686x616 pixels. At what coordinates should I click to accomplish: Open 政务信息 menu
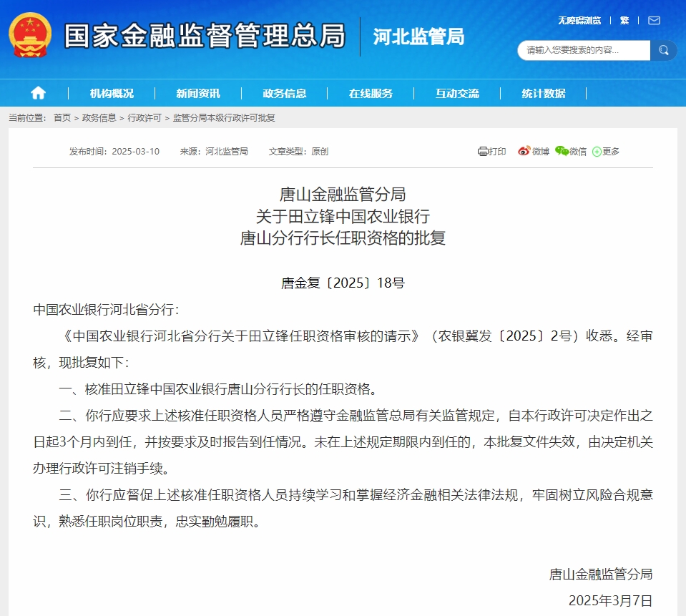285,93
